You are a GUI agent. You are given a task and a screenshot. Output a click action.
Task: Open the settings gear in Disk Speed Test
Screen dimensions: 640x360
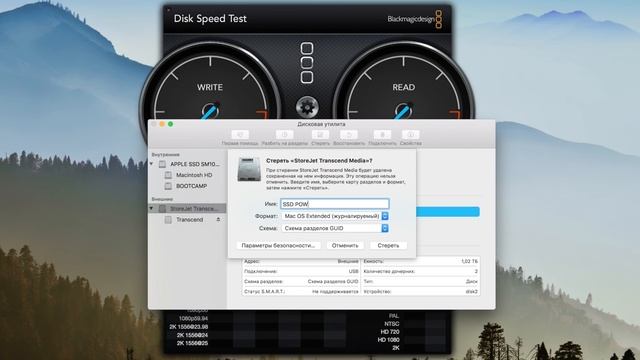[x=307, y=107]
